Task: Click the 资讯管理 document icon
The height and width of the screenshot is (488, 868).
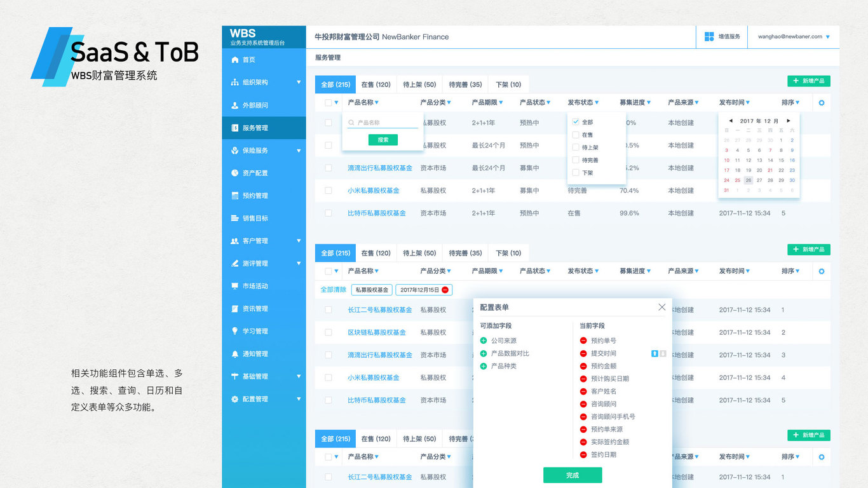Action: pos(234,309)
